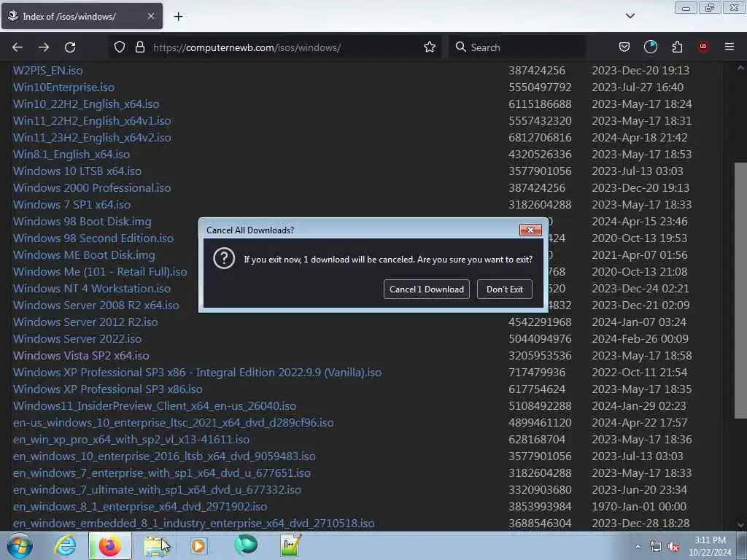This screenshot has width=747, height=560.
Task: Open the shield tracking protection icon
Action: tap(120, 47)
